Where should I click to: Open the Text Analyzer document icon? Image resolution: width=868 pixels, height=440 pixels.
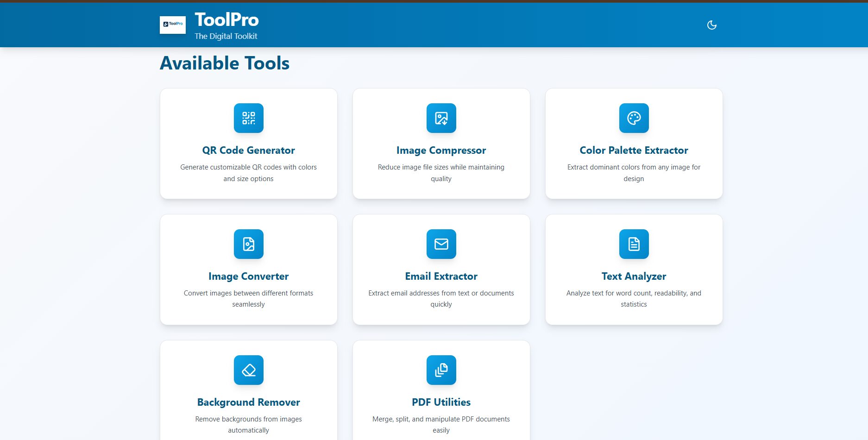[x=634, y=244]
